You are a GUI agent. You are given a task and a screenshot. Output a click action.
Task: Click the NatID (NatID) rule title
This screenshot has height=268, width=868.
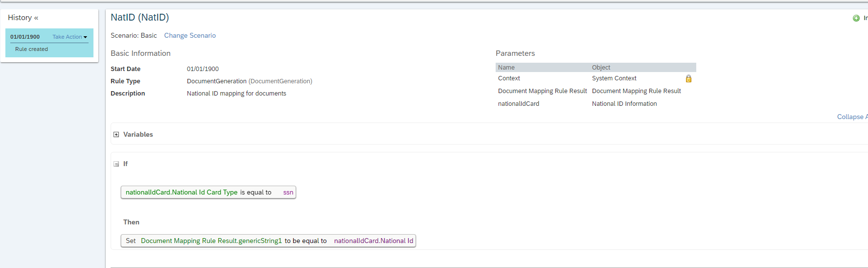(x=140, y=18)
